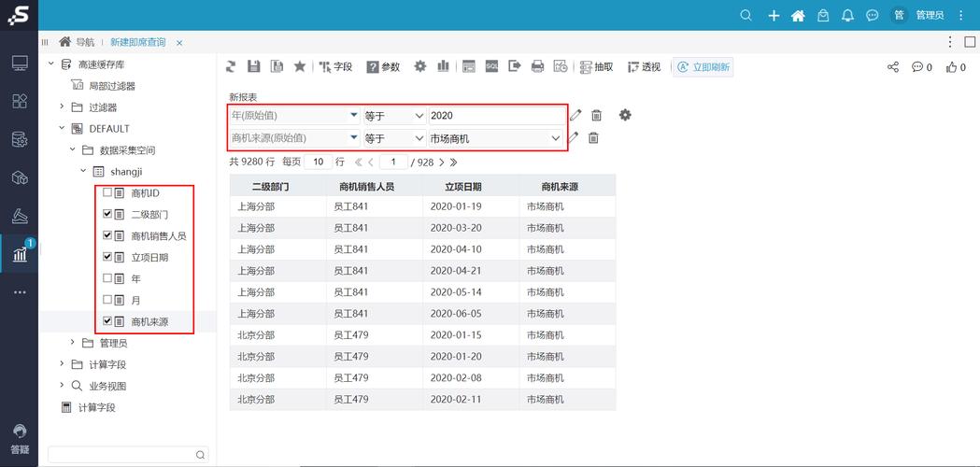Screen dimensions: 980x467
Task: Click the cube icon in left sidebar
Action: 20,178
